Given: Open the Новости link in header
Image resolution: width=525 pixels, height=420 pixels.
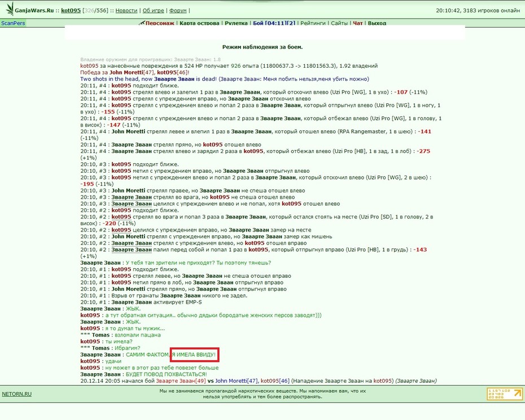Looking at the screenshot, I should (126, 10).
